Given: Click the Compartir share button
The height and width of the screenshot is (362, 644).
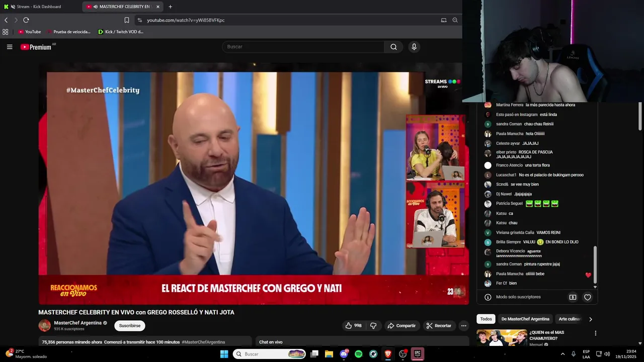Looking at the screenshot, I should [401, 326].
